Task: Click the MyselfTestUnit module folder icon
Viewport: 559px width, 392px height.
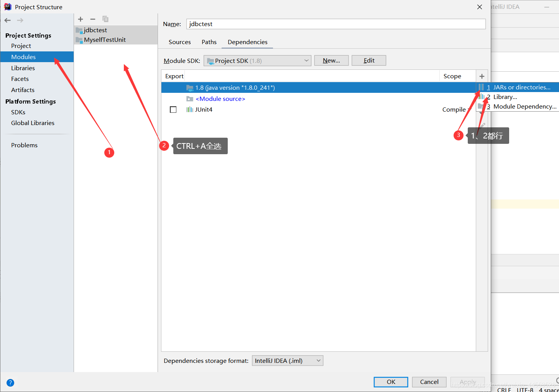Action: point(79,40)
